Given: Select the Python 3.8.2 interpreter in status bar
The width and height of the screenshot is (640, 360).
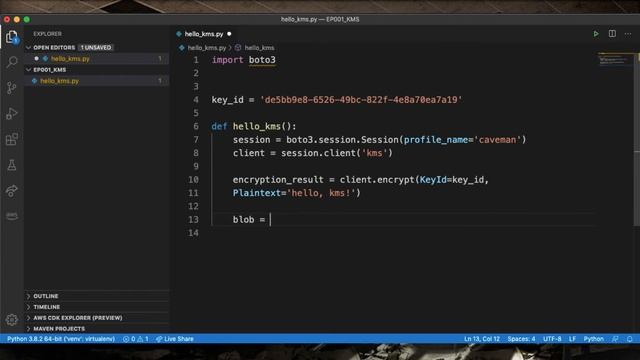Looking at the screenshot, I should click(61, 339).
